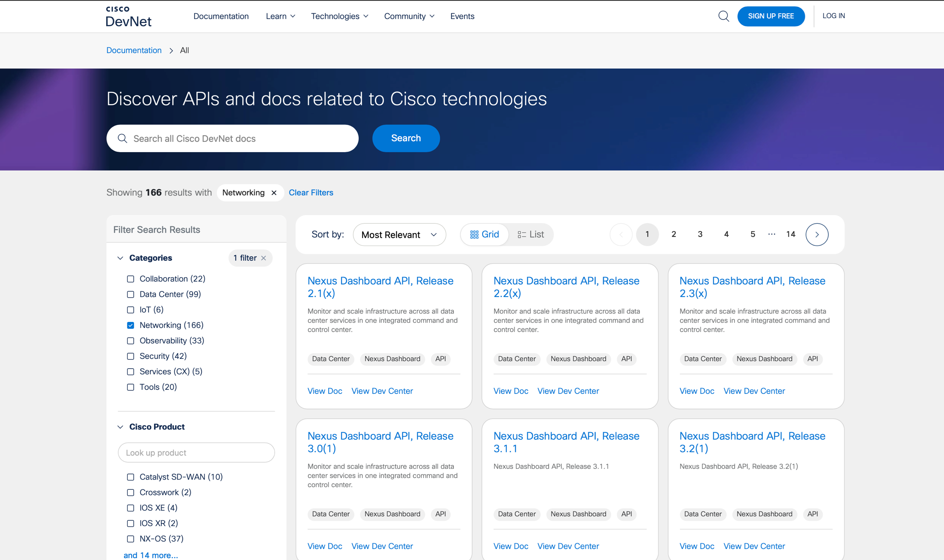Open the Community menu dropdown

point(409,16)
